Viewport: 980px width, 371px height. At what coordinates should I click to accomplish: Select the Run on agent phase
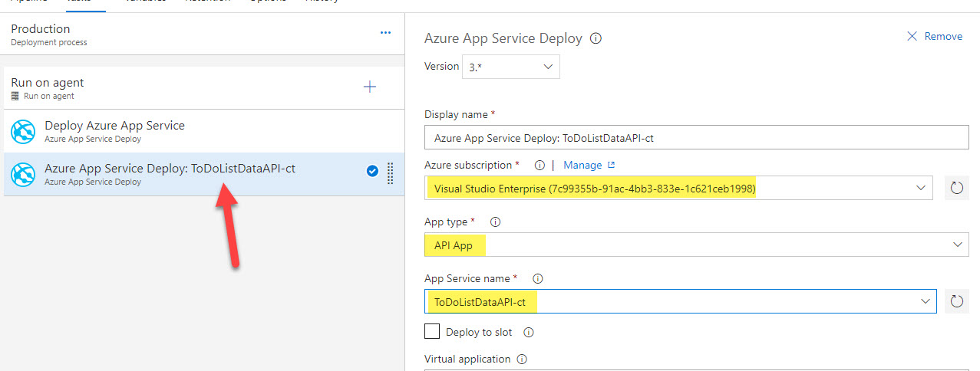click(x=203, y=88)
